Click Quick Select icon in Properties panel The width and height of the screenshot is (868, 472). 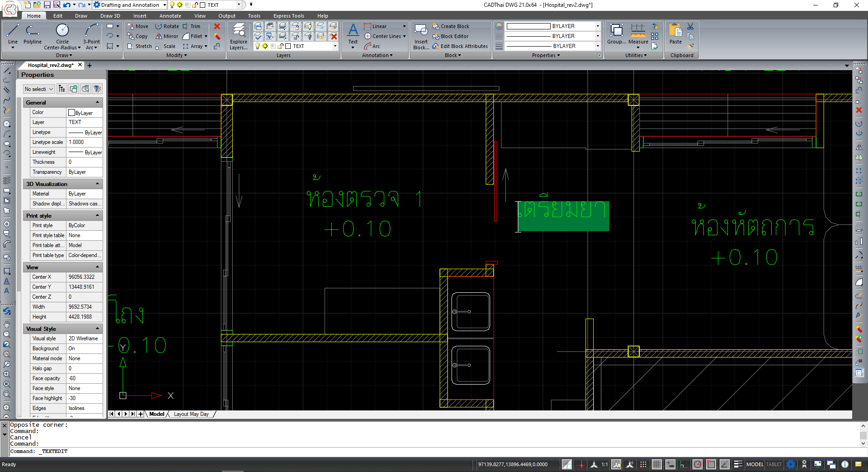coord(97,89)
